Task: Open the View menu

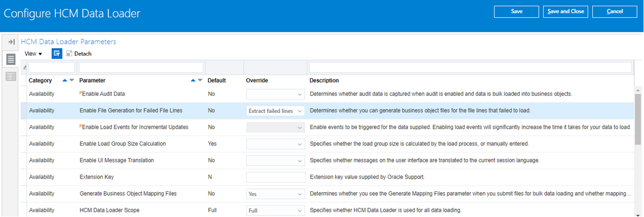Action: click(x=33, y=54)
